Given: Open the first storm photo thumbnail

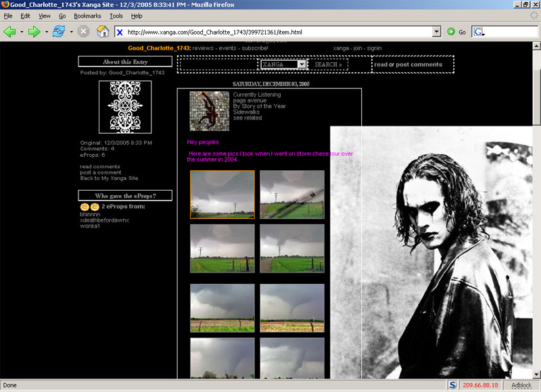Looking at the screenshot, I should 222,194.
